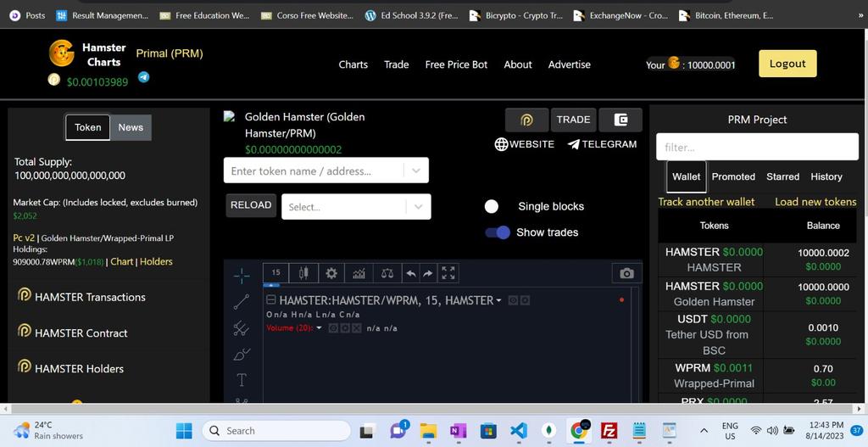Open the Windows Start menu
868x447 pixels.
[x=184, y=430]
